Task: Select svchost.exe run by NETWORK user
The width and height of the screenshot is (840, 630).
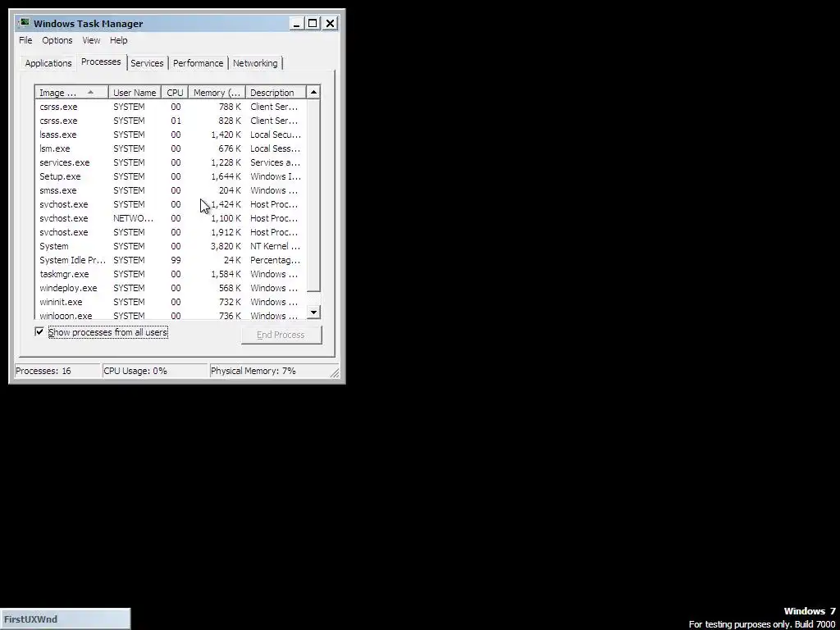Action: click(x=171, y=218)
